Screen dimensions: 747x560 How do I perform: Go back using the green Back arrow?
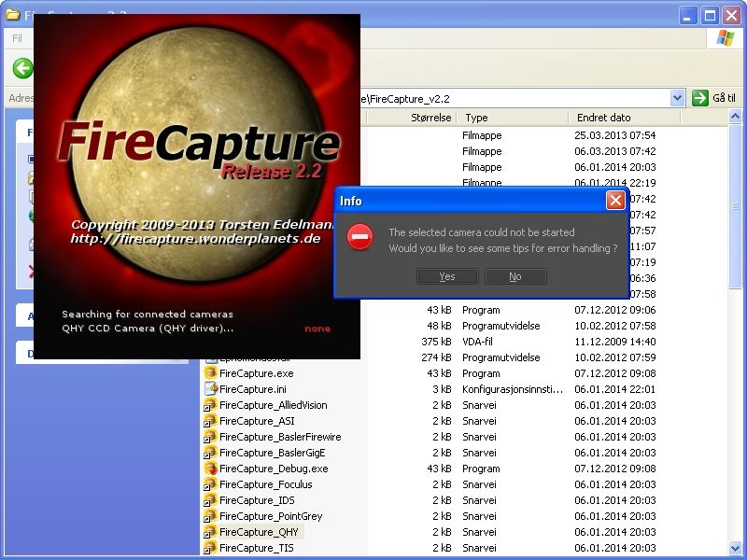click(22, 68)
